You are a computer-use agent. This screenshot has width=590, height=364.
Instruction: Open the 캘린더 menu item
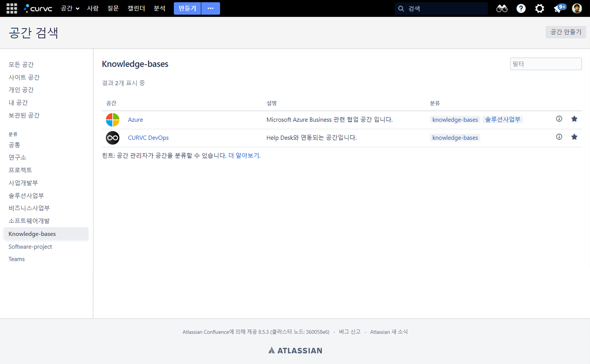(x=136, y=8)
